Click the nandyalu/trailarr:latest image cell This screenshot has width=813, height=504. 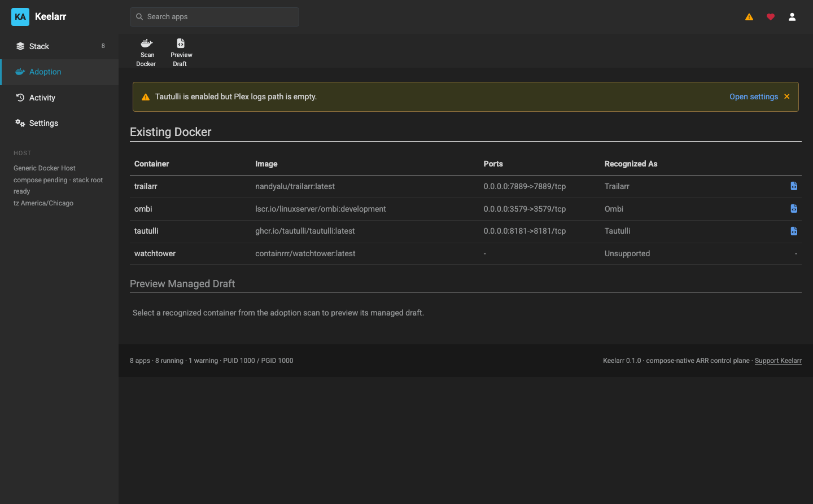pos(295,186)
